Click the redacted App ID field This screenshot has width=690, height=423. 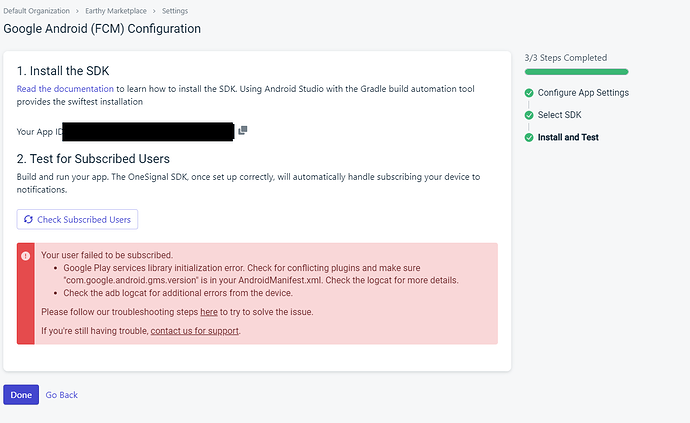point(148,132)
